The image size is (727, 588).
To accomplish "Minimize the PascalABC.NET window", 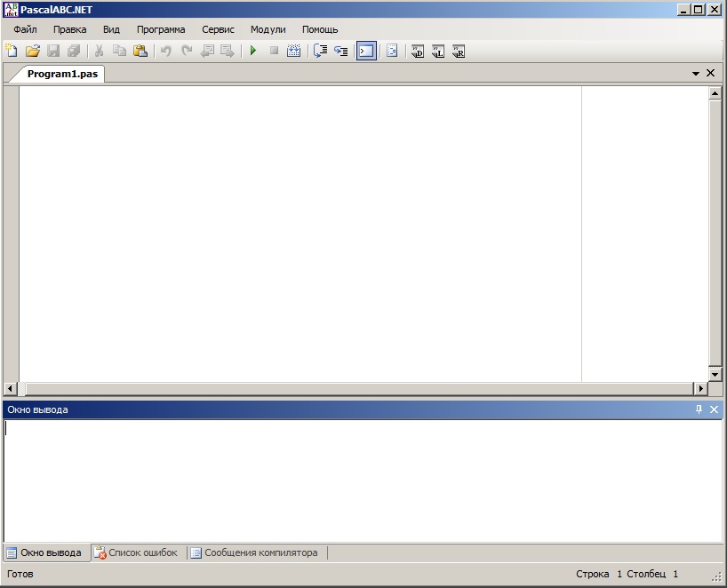I will pos(683,9).
